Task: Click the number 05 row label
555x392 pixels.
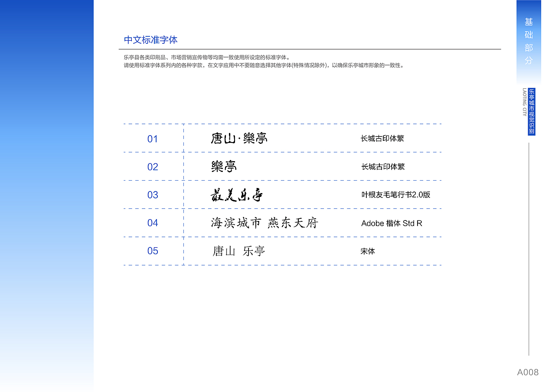Action: (x=153, y=251)
